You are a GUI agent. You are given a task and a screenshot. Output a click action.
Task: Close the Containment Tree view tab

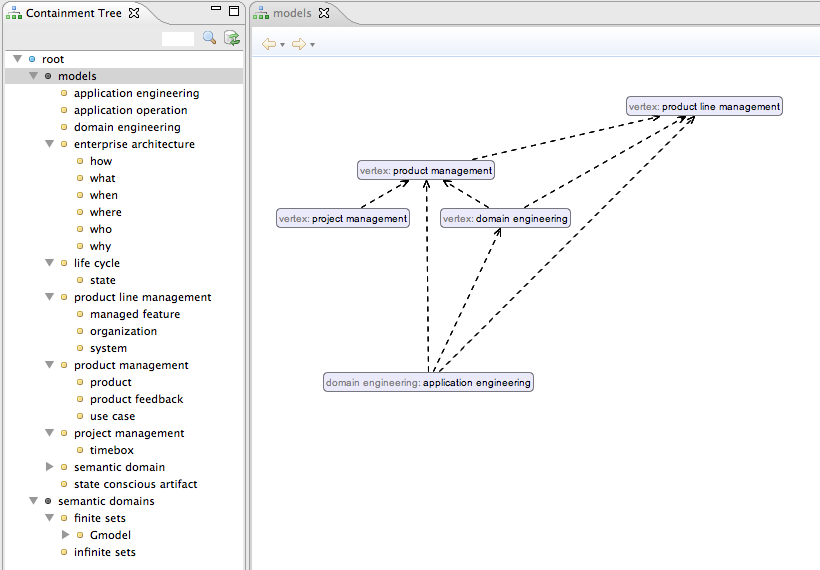pos(134,13)
